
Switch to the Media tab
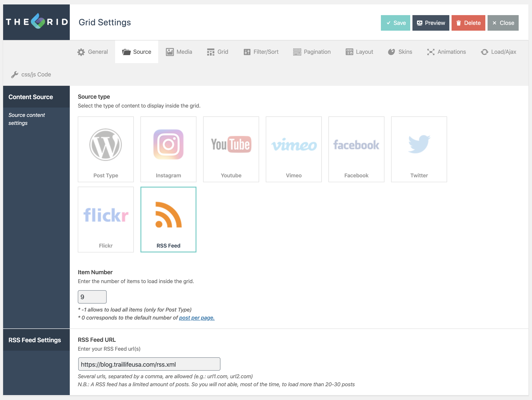tap(179, 52)
